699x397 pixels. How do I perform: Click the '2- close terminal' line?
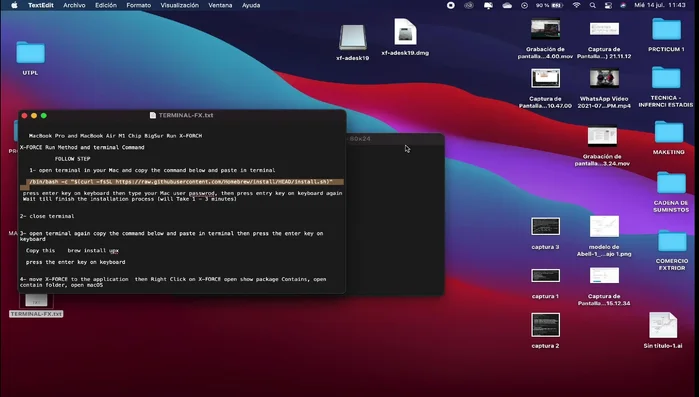(47, 216)
